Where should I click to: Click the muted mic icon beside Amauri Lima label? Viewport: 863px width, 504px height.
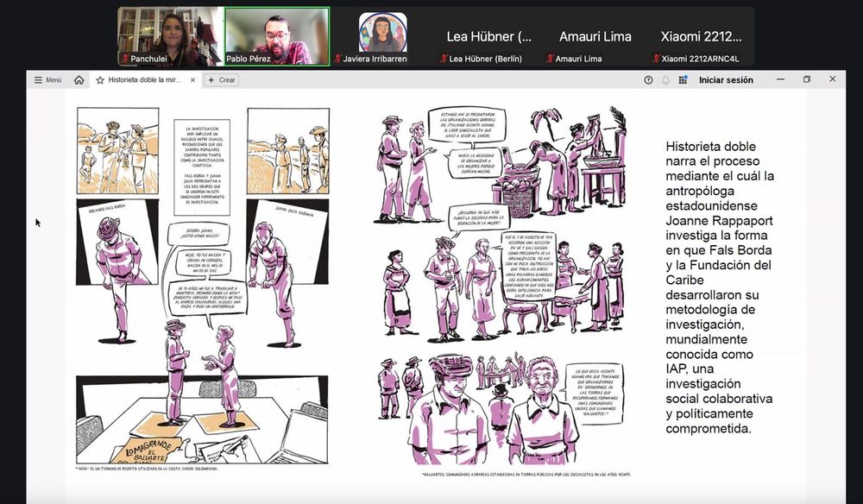[x=549, y=59]
